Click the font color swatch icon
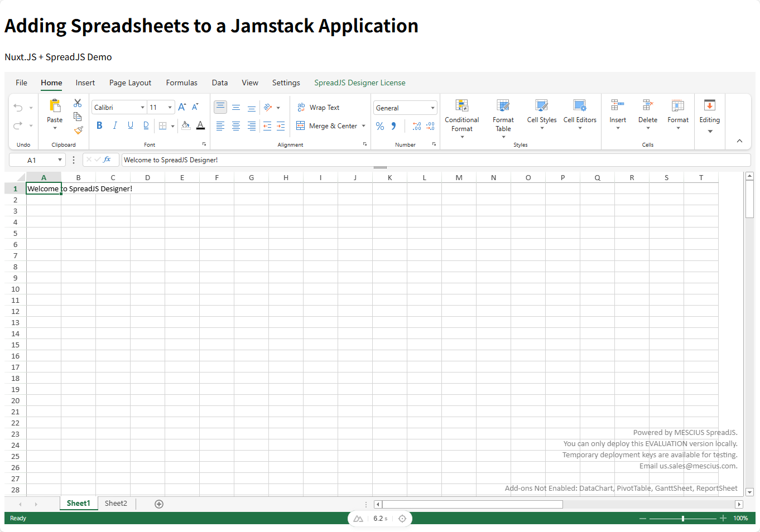The height and width of the screenshot is (532, 760). [200, 125]
